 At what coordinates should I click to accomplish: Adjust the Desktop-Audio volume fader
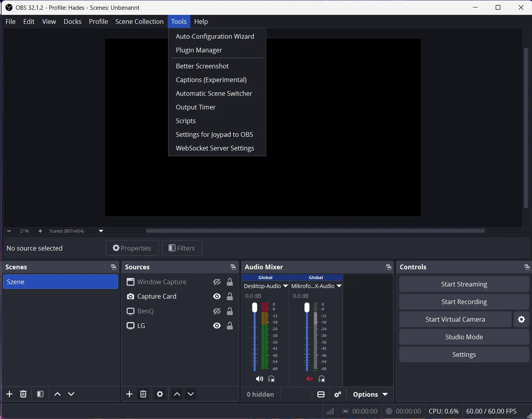(x=254, y=308)
